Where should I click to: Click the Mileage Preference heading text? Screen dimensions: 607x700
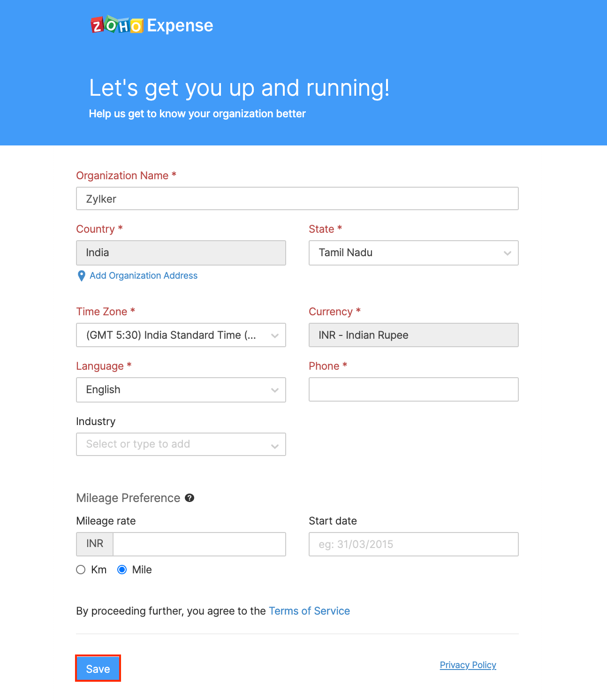(x=128, y=498)
